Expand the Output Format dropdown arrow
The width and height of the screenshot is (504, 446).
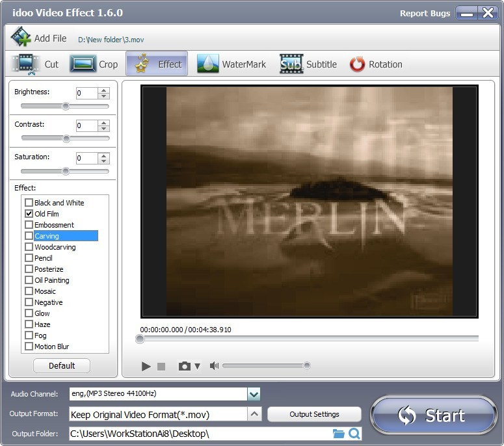coord(254,414)
